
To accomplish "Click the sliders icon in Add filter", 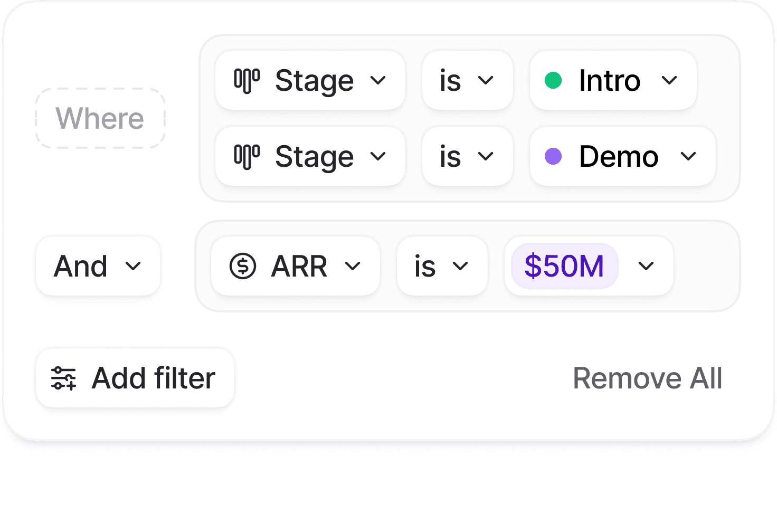I will (64, 378).
